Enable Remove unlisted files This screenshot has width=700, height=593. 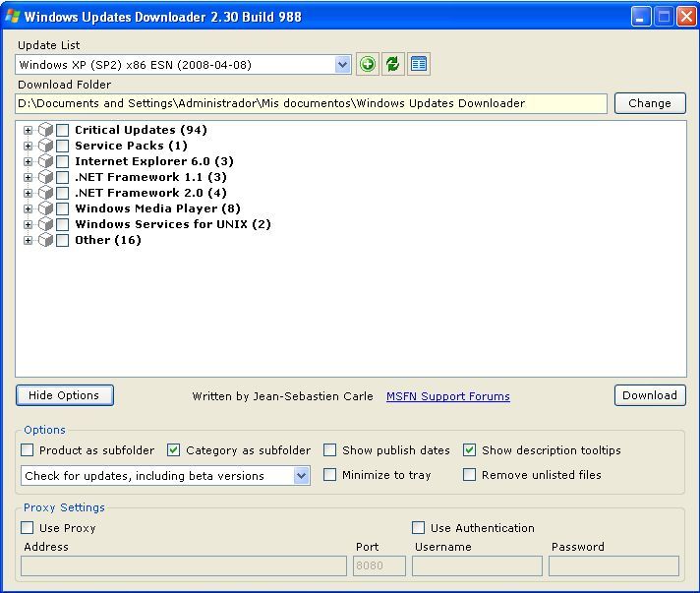pyautogui.click(x=469, y=474)
